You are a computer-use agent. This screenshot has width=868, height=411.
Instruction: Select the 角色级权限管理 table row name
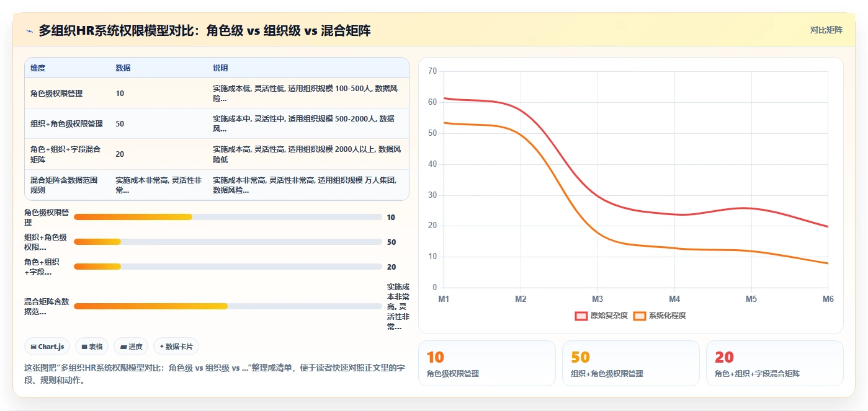pyautogui.click(x=56, y=94)
